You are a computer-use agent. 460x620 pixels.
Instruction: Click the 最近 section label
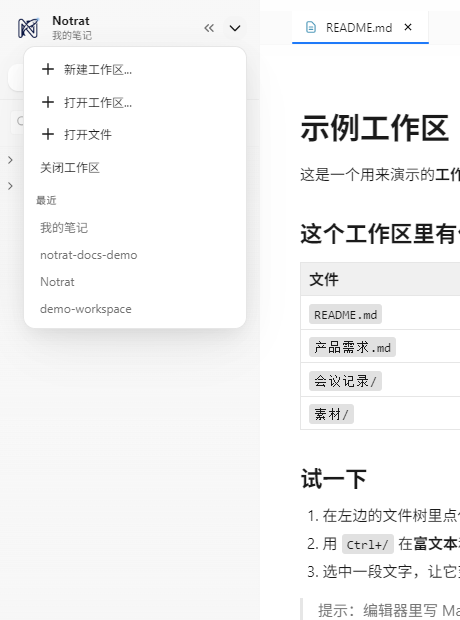46,200
